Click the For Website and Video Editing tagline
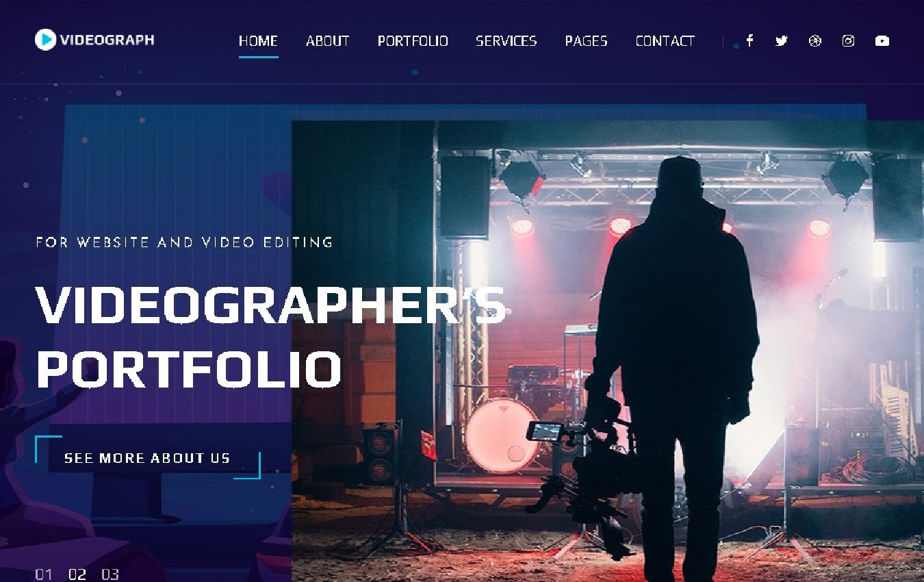This screenshot has width=924, height=582. [184, 242]
